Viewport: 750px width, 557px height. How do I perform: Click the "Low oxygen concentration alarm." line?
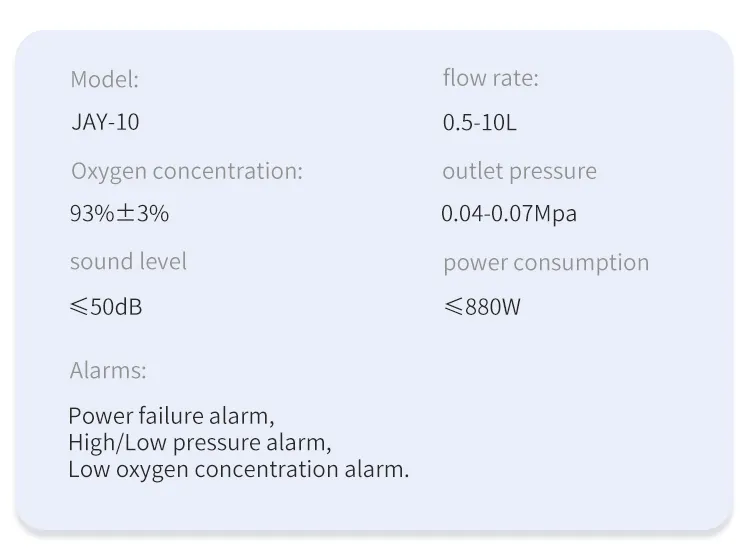click(x=239, y=469)
